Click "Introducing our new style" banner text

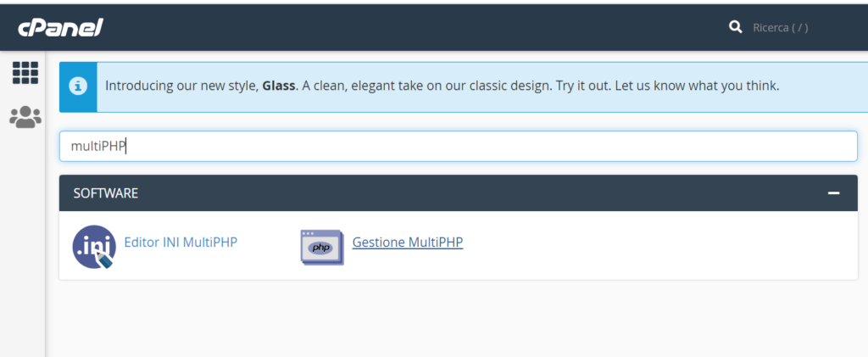click(x=181, y=86)
